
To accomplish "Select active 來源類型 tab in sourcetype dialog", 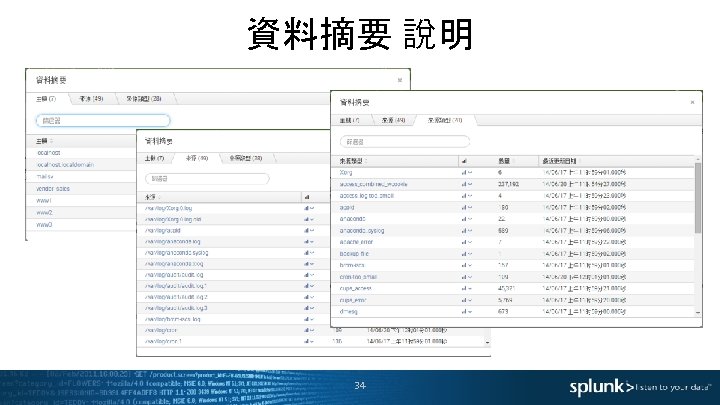I will click(x=445, y=120).
